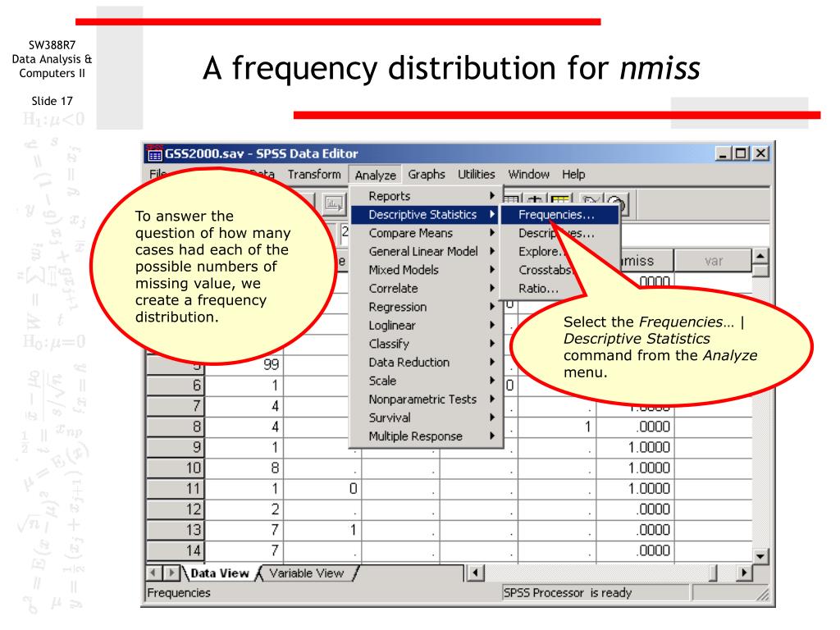The width and height of the screenshot is (840, 630).
Task: Expand the Correlate submenu
Action: click(426, 288)
